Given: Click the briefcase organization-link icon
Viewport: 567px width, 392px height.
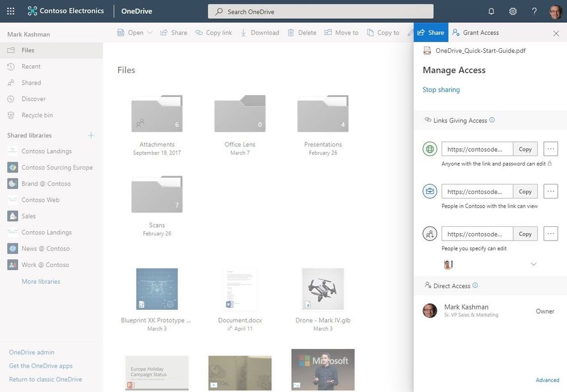Looking at the screenshot, I should click(430, 191).
